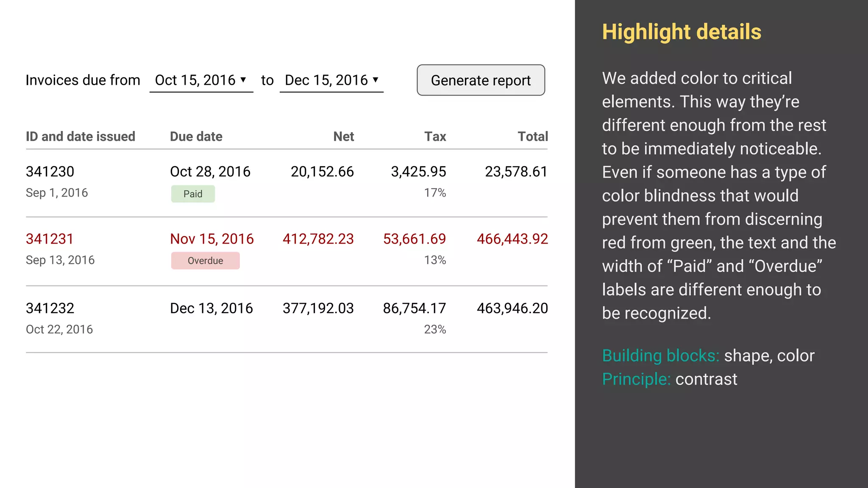Click the due date Nov 15, 2016
This screenshot has width=868, height=488.
click(x=211, y=239)
